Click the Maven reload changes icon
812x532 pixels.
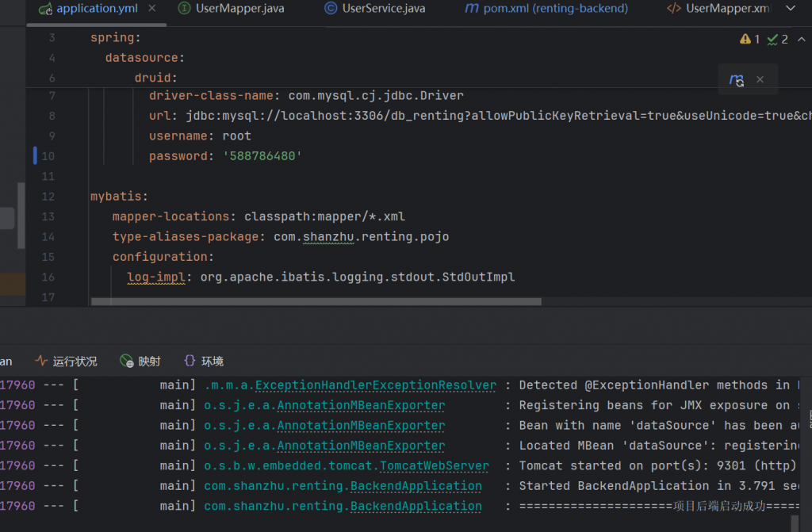[x=737, y=80]
